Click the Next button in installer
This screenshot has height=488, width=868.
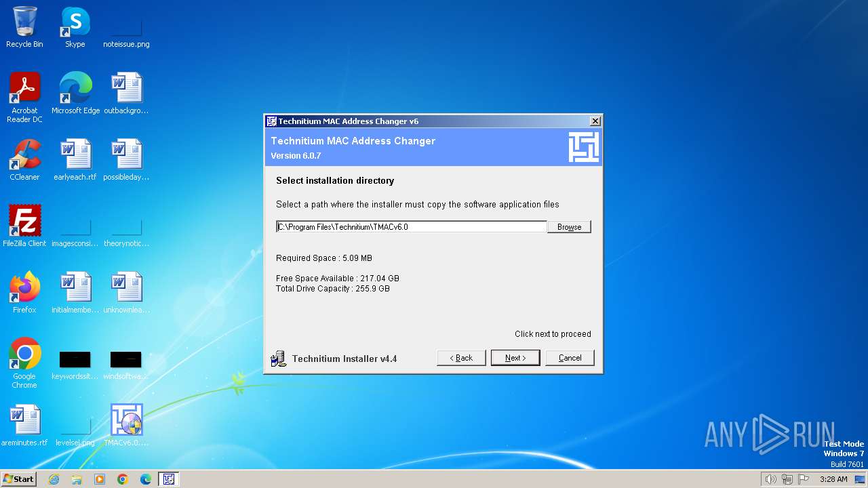pyautogui.click(x=515, y=358)
